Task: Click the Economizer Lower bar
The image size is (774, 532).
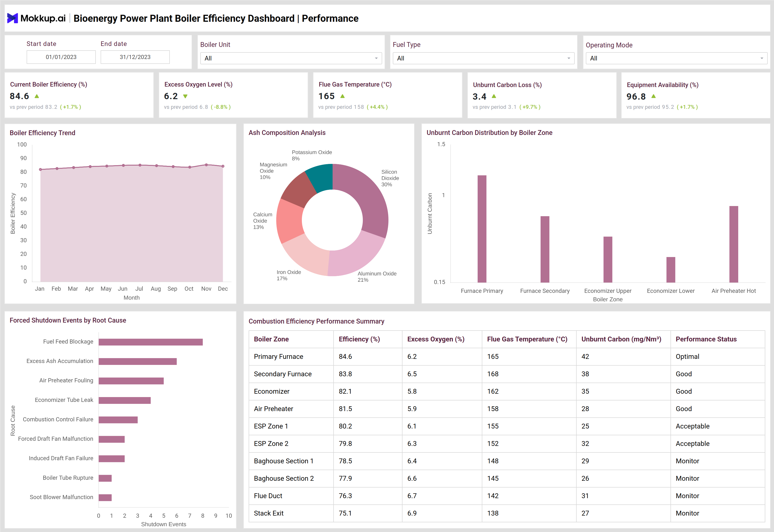Action: [x=671, y=270]
